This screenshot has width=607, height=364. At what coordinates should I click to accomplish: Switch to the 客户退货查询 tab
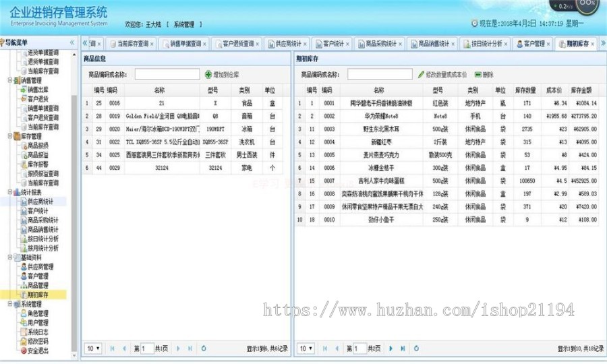tap(238, 44)
